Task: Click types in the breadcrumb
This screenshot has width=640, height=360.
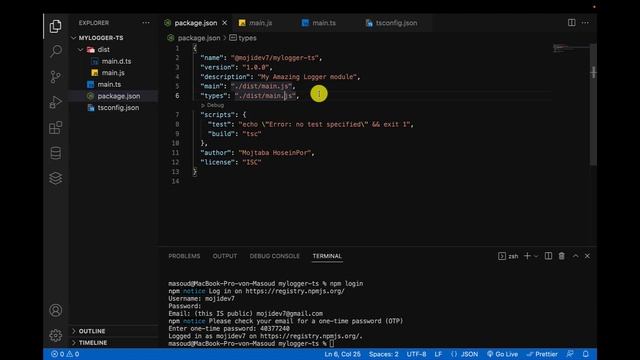Action: point(247,38)
